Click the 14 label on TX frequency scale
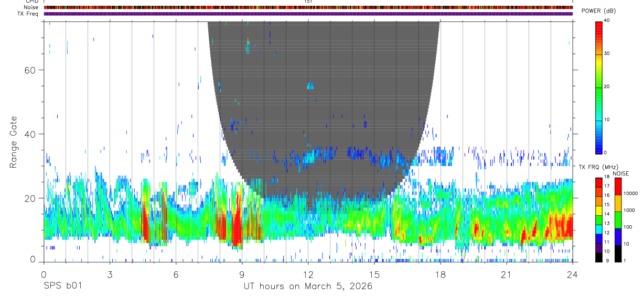Viewport: 644px width, 297px height. tap(606, 214)
